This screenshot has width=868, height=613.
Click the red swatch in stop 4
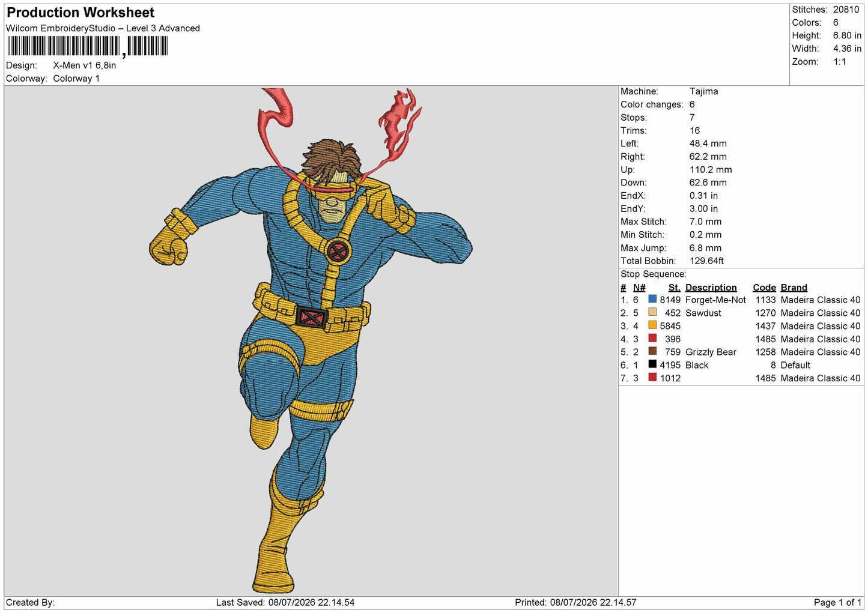652,339
